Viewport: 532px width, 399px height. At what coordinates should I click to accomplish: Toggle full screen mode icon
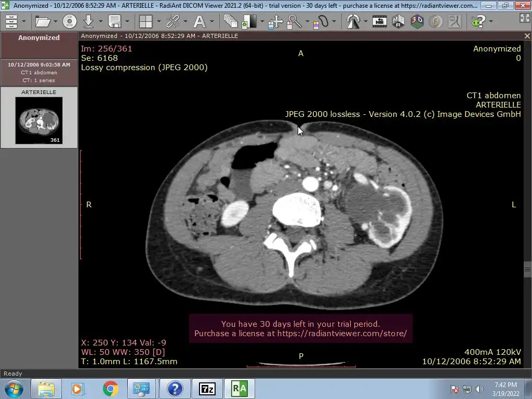click(525, 18)
